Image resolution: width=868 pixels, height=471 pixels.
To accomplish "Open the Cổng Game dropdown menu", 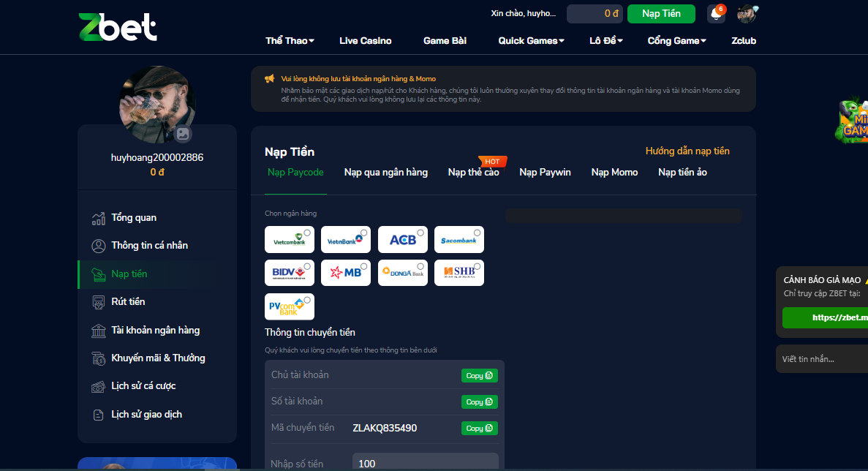I will pos(676,41).
